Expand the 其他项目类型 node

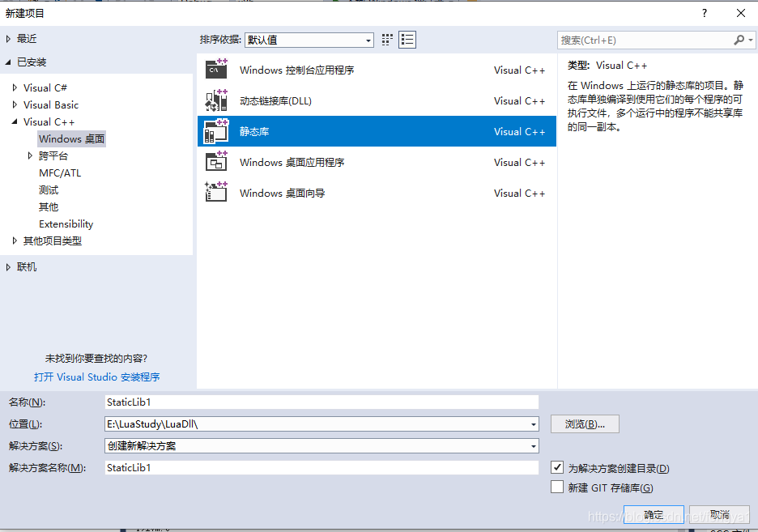pos(14,240)
